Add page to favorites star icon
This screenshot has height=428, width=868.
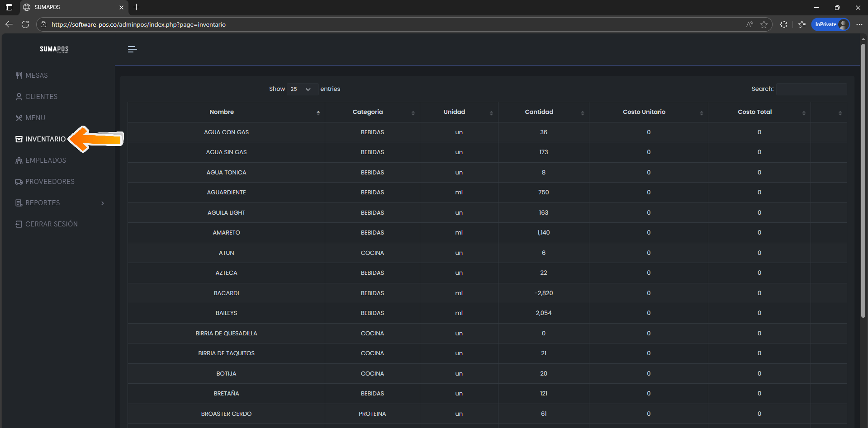(x=764, y=24)
